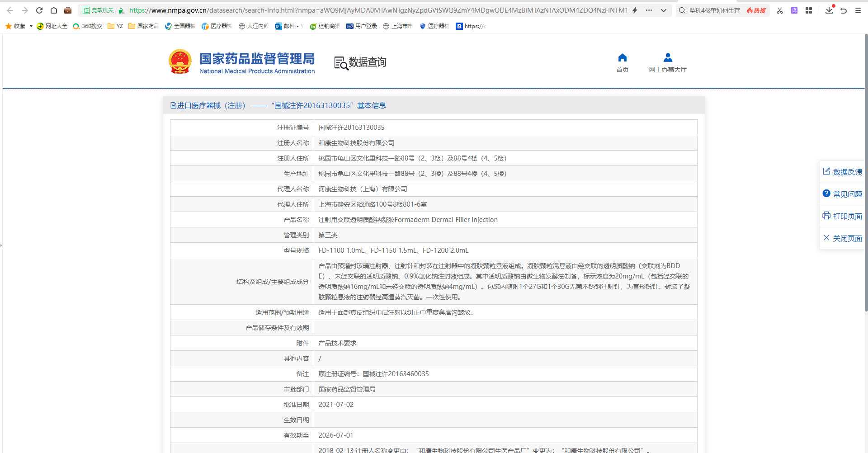Open the extensions grid icon
This screenshot has height=453, width=868.
pos(809,10)
